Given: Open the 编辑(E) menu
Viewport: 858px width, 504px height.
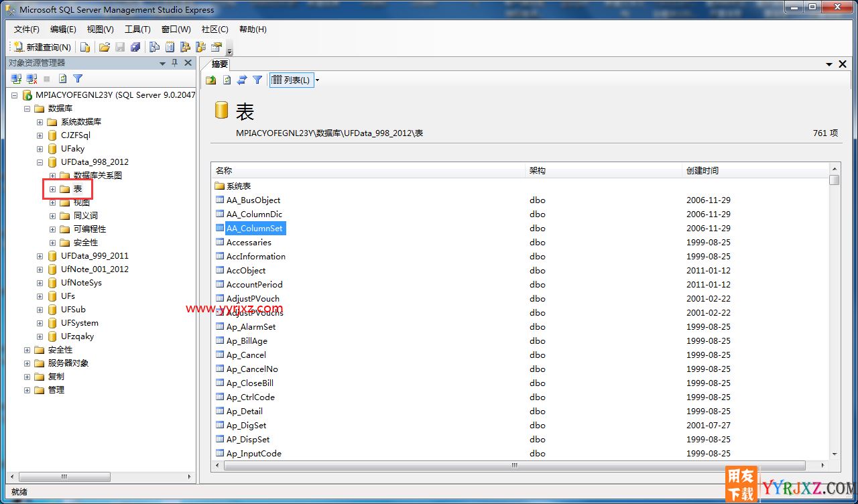Looking at the screenshot, I should [64, 29].
